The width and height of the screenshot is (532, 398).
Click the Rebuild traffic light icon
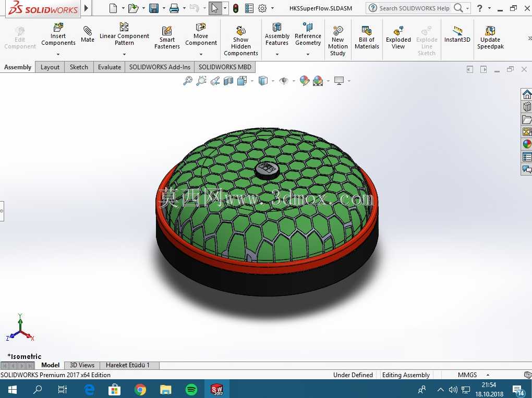click(236, 8)
